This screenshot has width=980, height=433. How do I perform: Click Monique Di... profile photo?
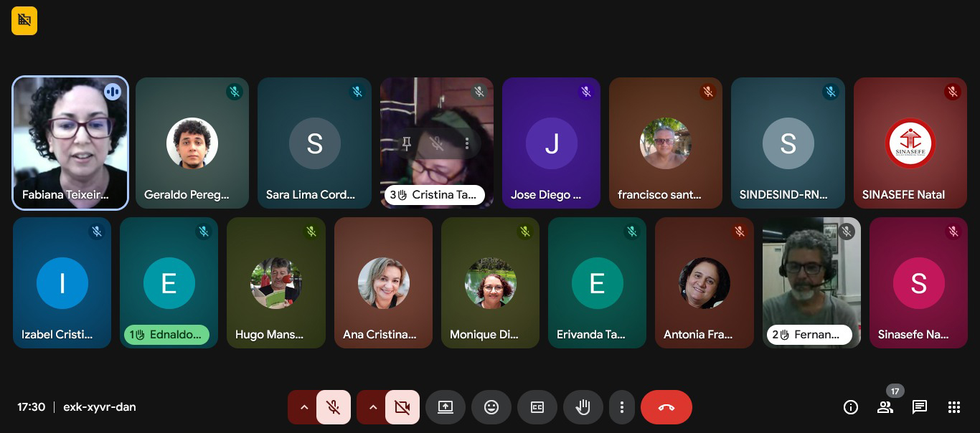pos(491,283)
